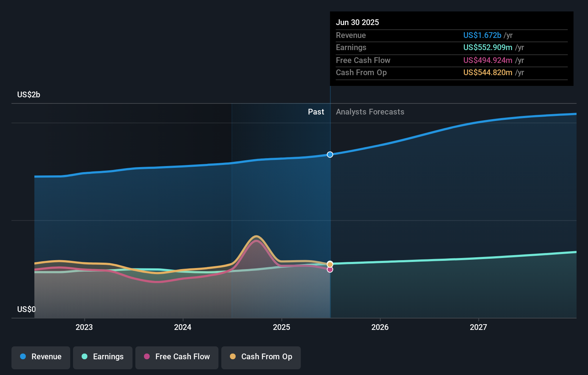Select the 2023 x-axis label
This screenshot has height=375, width=588.
pyautogui.click(x=84, y=327)
